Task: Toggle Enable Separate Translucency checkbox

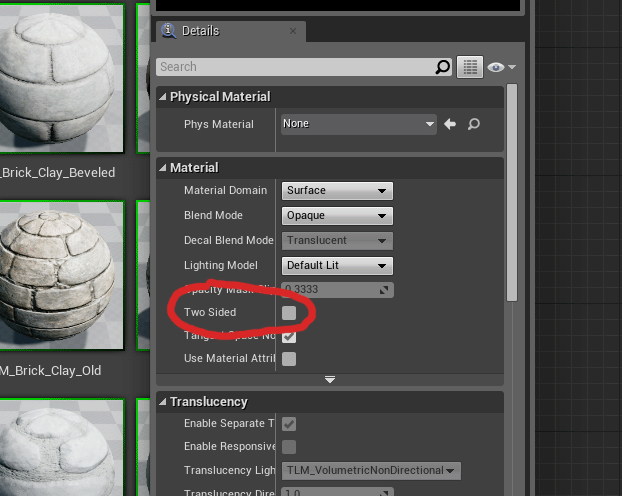Action: (x=289, y=424)
